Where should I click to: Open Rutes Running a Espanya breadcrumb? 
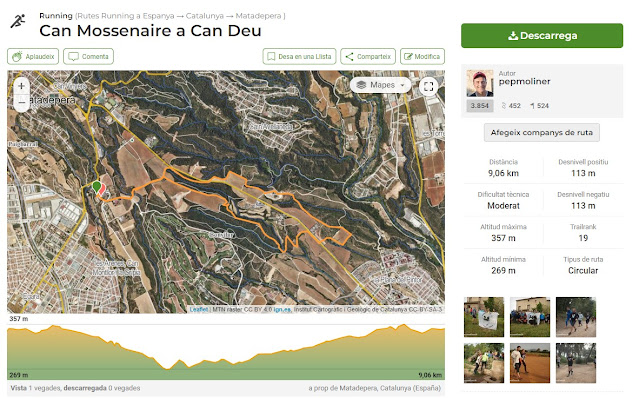pos(126,16)
